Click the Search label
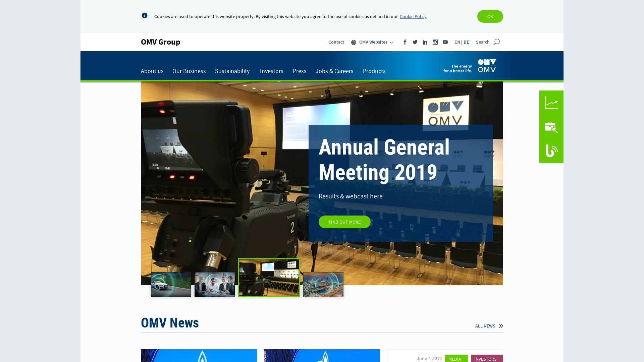644x362 pixels. 483,42
